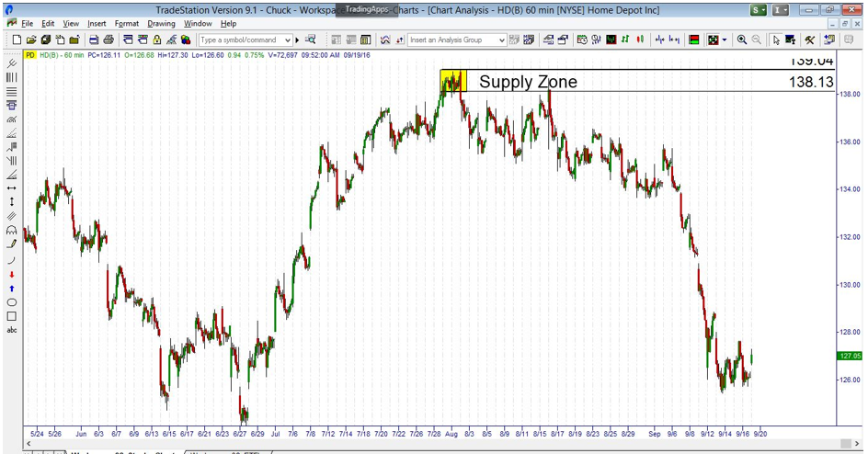
Task: Select the abc text drawing tool
Action: pyautogui.click(x=12, y=330)
